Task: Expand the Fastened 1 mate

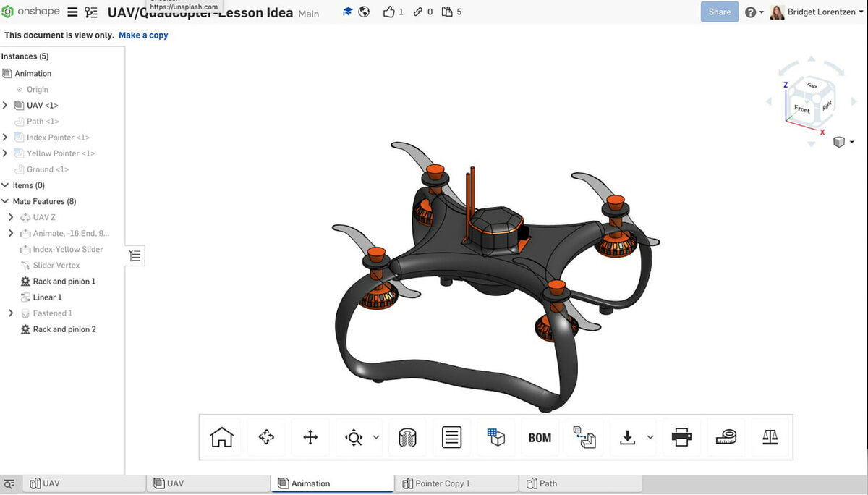Action: [11, 313]
